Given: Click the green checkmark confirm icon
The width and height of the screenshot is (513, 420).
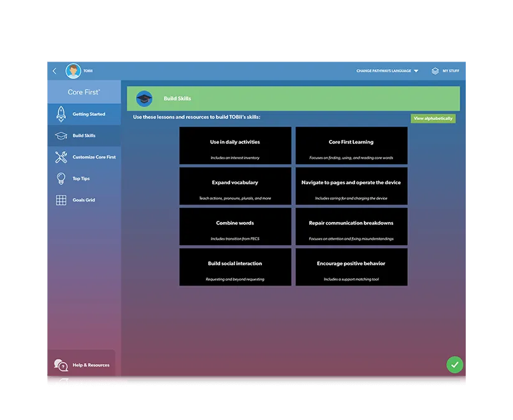Looking at the screenshot, I should coord(455,365).
